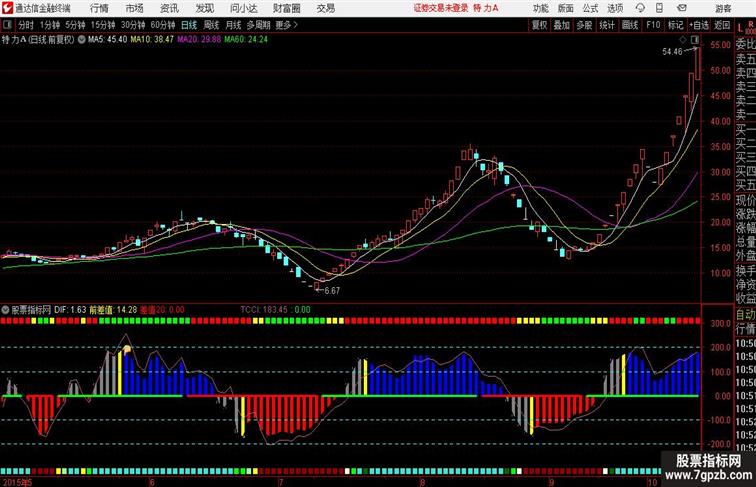Open the 公式 menu

click(590, 8)
